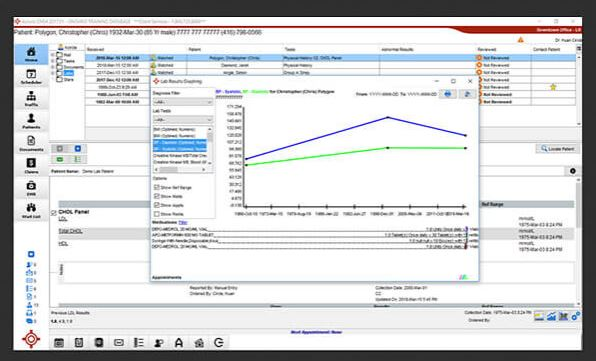
Task: Click the blue gears icon at bottom right
Action: (575, 316)
